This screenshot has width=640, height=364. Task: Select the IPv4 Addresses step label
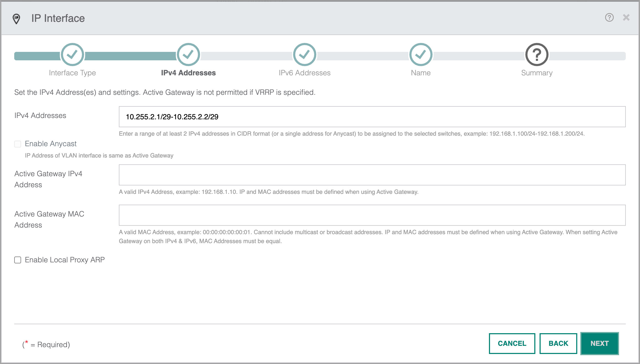(188, 73)
